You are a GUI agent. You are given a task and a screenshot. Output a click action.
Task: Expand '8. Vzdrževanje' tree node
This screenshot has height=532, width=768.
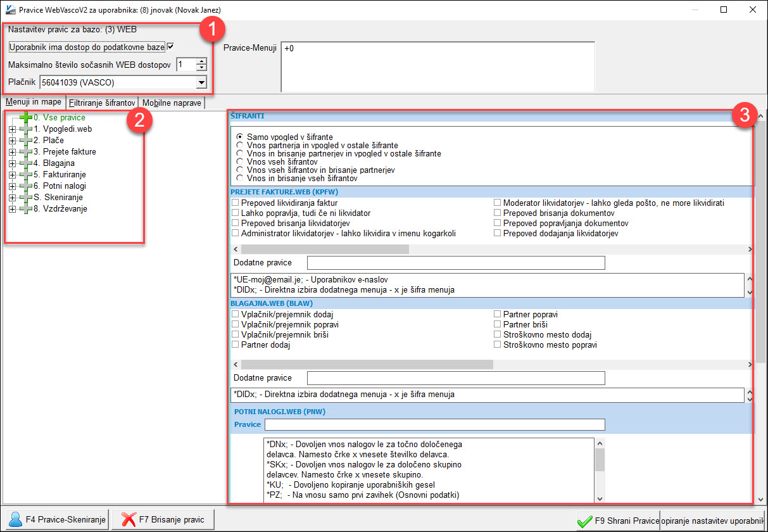pyautogui.click(x=12, y=209)
